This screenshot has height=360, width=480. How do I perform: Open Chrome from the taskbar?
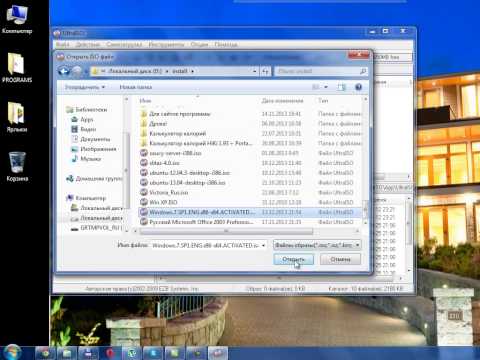46,353
